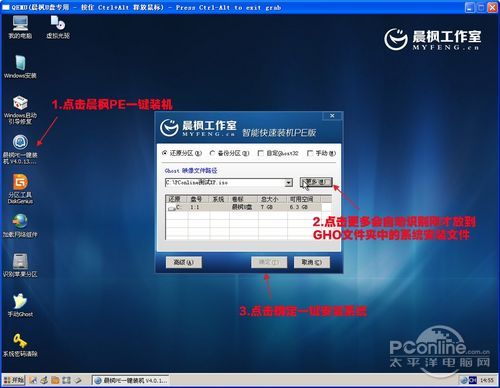Click the globe icon in system tray

[464, 380]
